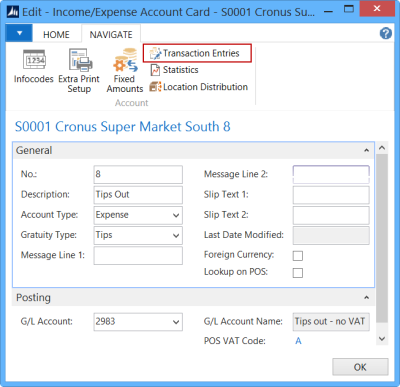Open the Infocodes ribbon icon

(34, 66)
